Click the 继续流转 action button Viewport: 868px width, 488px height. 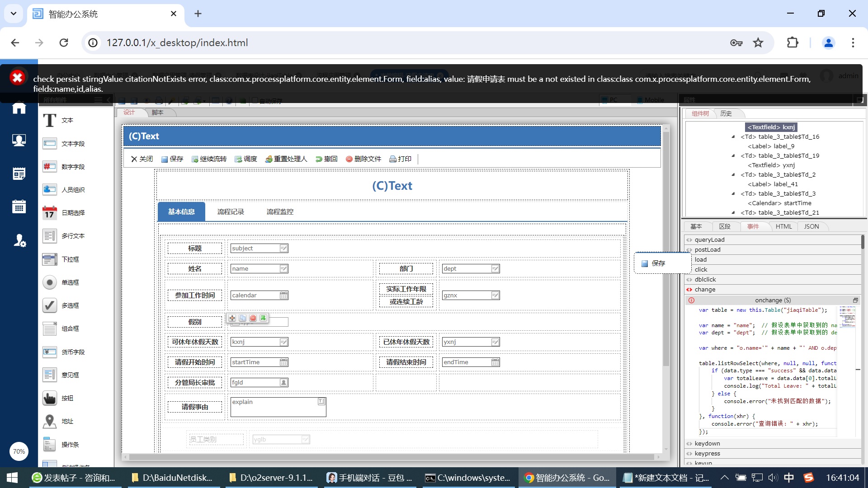[209, 159]
